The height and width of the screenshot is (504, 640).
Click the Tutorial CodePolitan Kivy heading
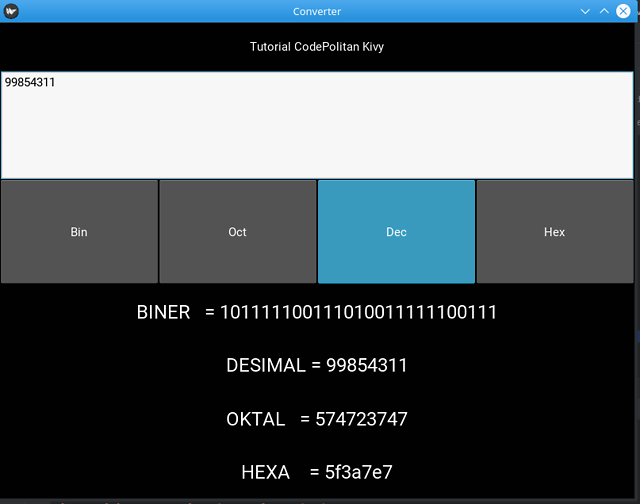(x=317, y=47)
